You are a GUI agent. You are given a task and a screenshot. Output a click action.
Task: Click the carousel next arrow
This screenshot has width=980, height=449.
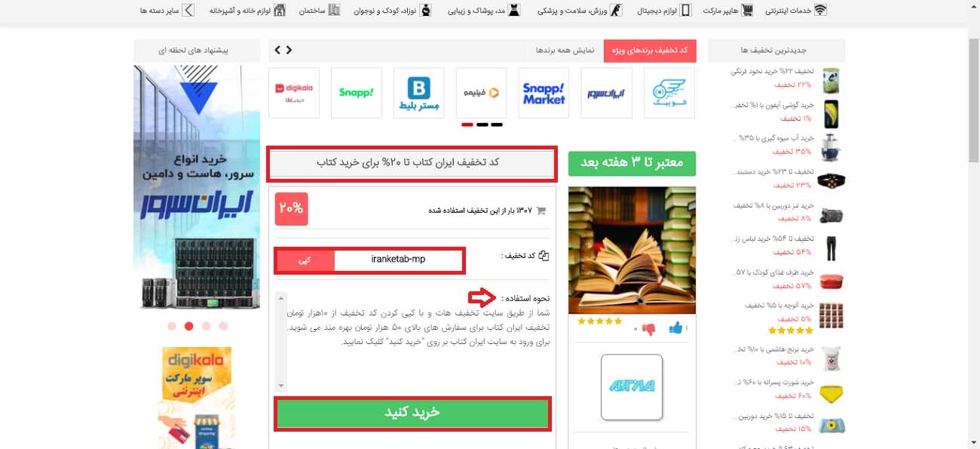(x=289, y=50)
